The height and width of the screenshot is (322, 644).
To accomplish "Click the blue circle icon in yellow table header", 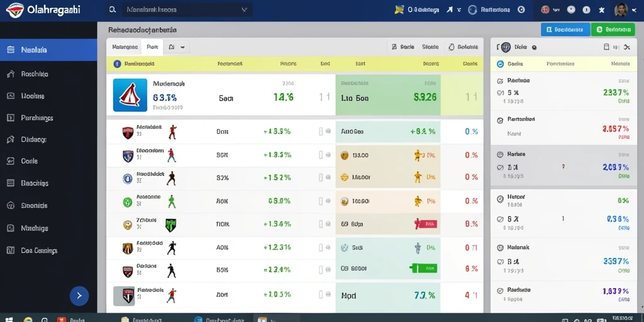I will click(x=116, y=64).
